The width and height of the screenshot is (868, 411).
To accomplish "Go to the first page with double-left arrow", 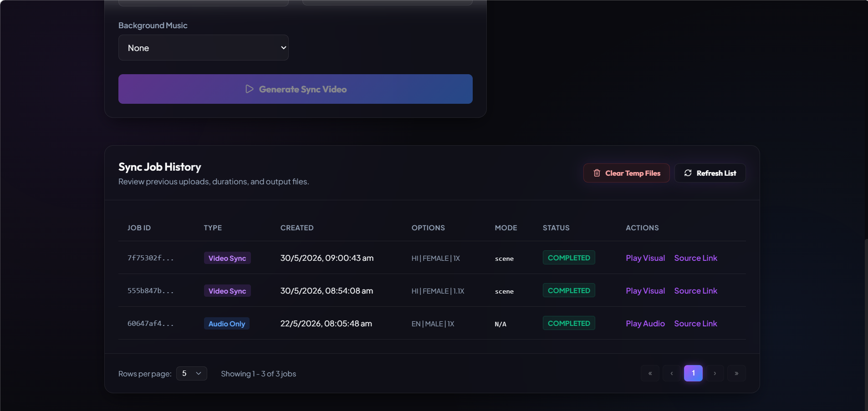I will pos(650,373).
